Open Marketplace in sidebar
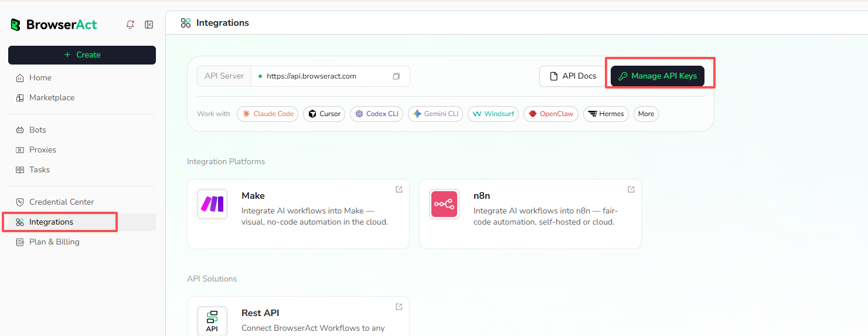The width and height of the screenshot is (868, 336). [82, 97]
